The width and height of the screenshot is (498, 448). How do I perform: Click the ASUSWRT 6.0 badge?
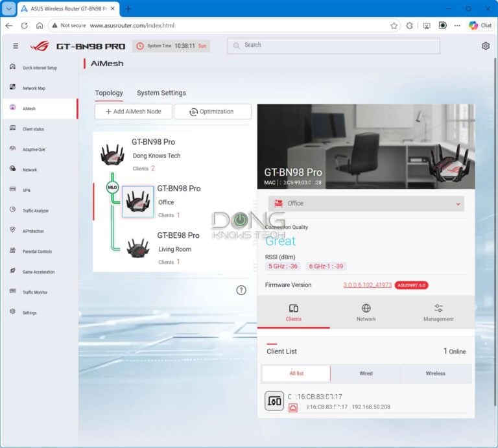click(x=411, y=285)
